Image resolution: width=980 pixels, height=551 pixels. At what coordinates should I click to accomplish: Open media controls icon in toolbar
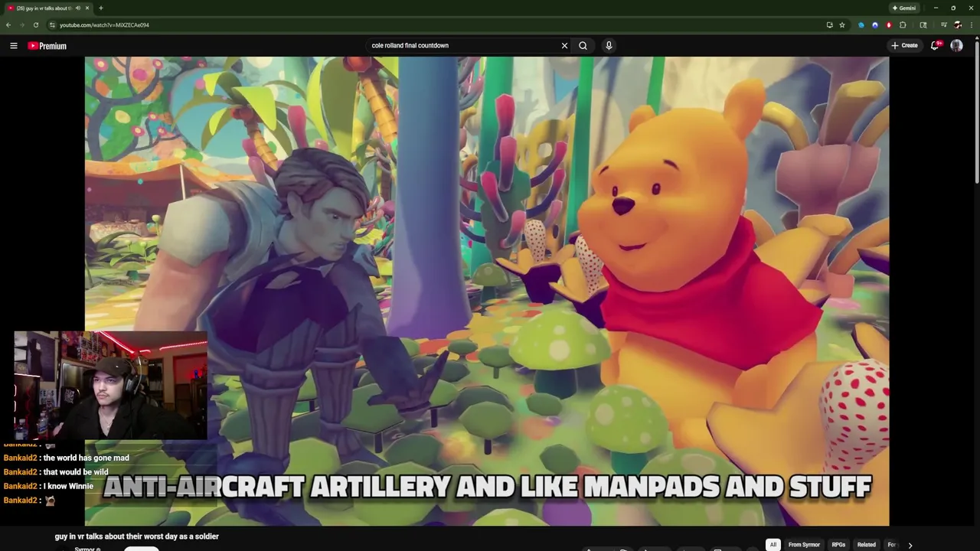coord(943,24)
